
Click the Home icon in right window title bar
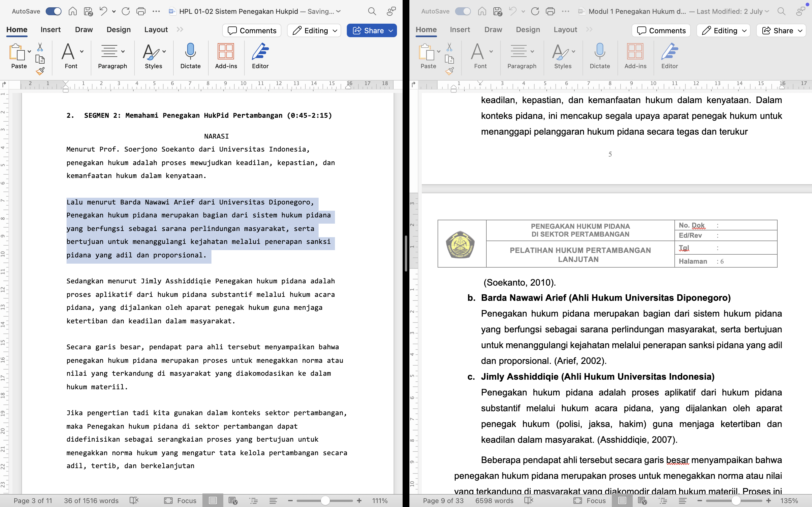coord(482,11)
